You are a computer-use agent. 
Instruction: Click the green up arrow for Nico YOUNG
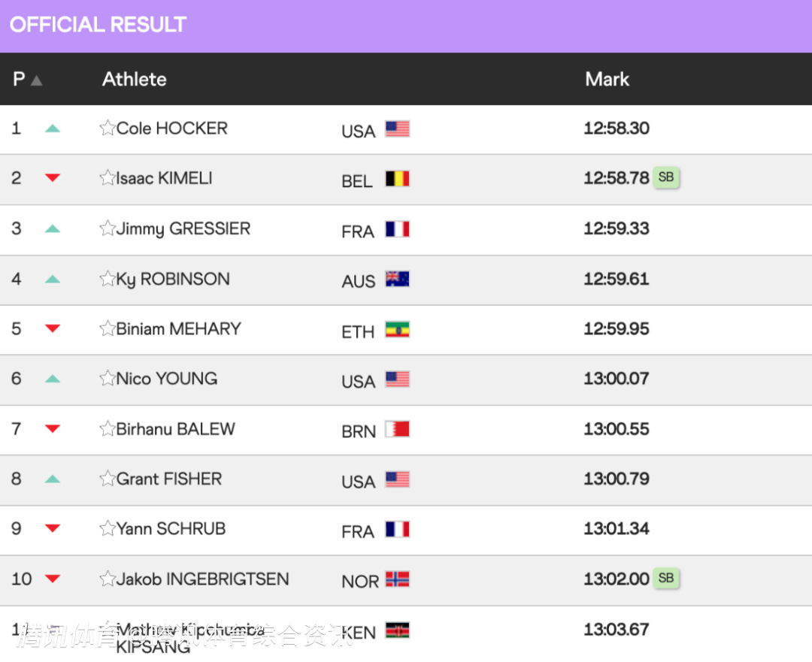pyautogui.click(x=53, y=379)
